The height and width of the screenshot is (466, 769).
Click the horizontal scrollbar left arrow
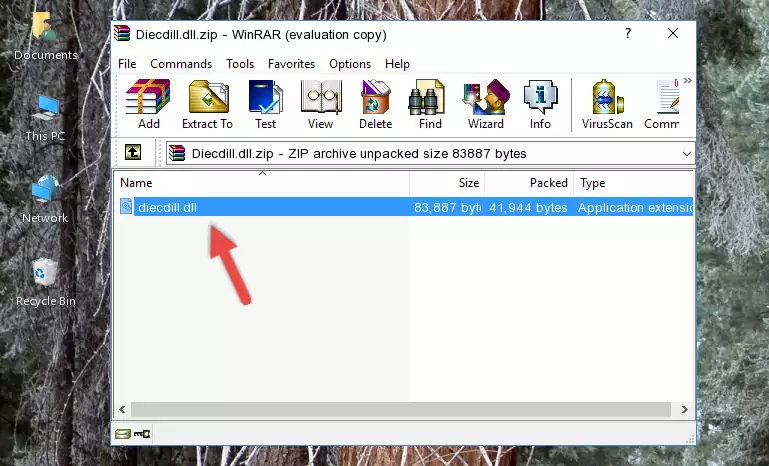click(x=122, y=409)
